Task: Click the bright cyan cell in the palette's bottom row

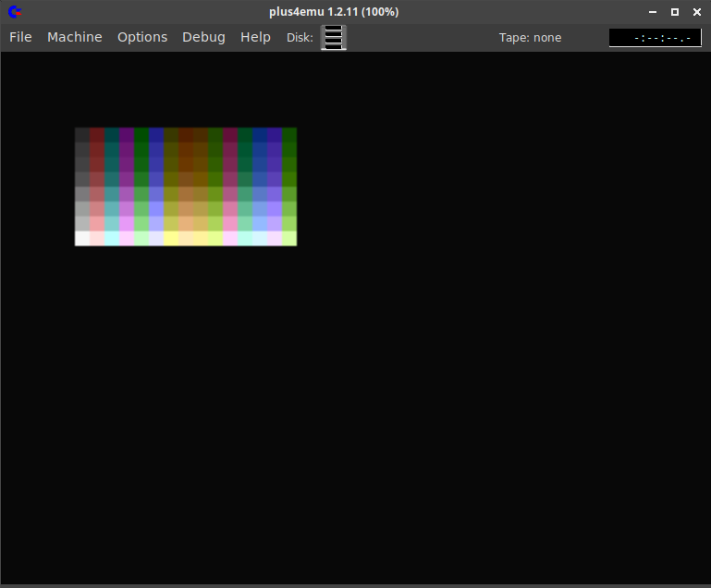Action: (x=112, y=239)
